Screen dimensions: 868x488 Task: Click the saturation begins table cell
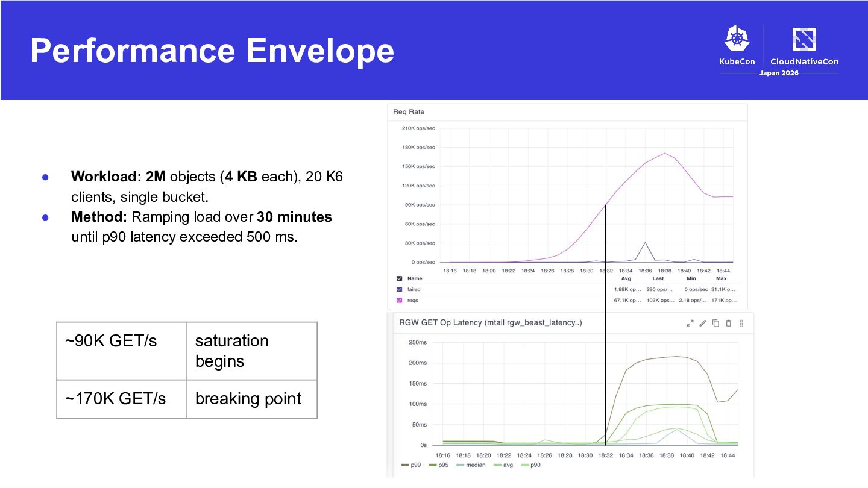pos(252,351)
